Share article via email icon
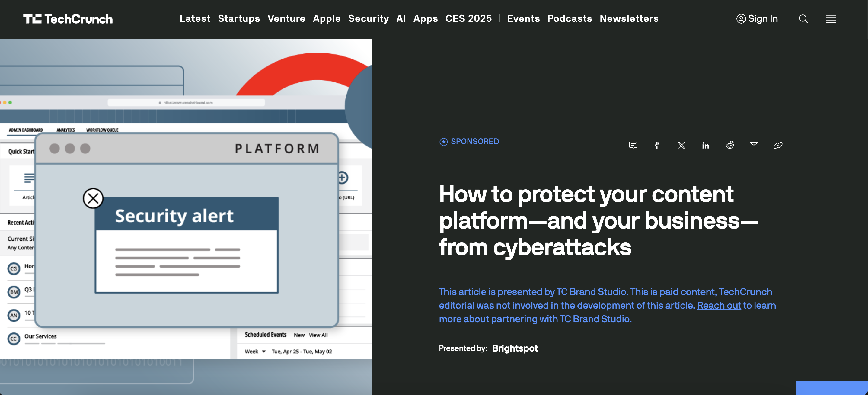868x395 pixels. 754,145
